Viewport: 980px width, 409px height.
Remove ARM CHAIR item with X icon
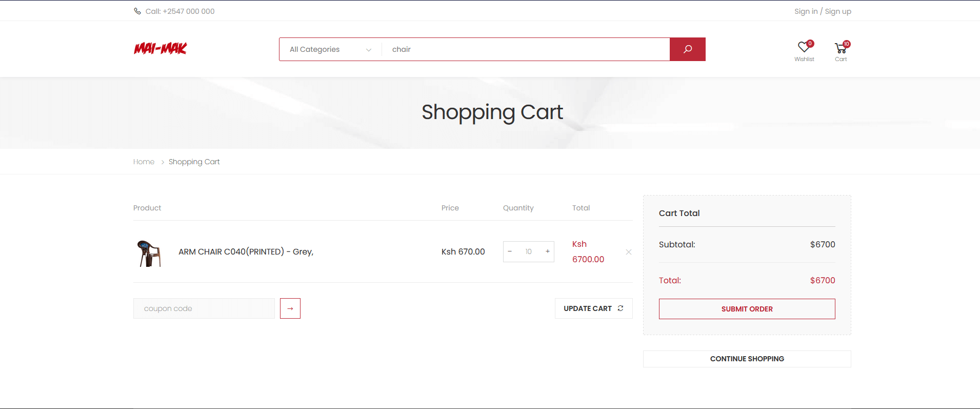tap(628, 252)
